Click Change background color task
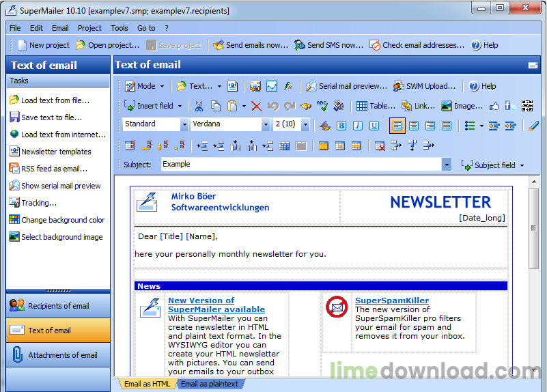The height and width of the screenshot is (392, 547). [x=57, y=220]
